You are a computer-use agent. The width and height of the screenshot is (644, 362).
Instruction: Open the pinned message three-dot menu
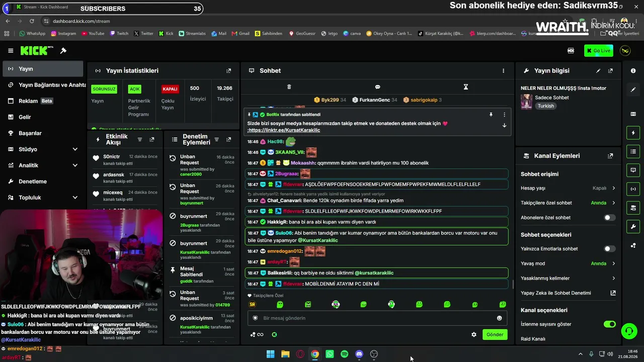[504, 115]
